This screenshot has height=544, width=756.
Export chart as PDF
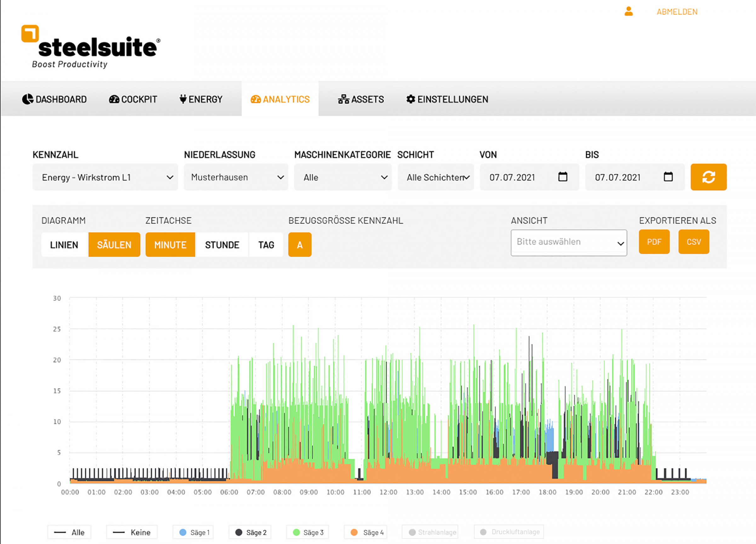654,242
